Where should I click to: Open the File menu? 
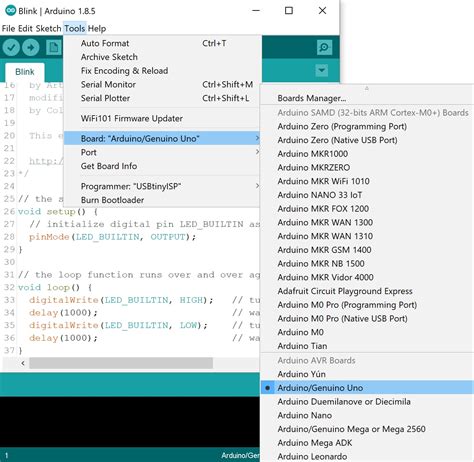pos(8,28)
